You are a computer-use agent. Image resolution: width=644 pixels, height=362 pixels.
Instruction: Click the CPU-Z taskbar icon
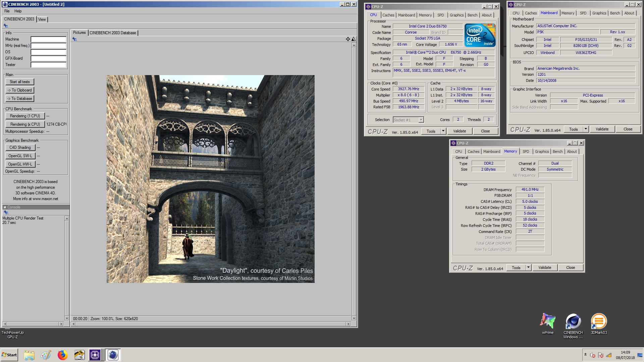pos(95,355)
